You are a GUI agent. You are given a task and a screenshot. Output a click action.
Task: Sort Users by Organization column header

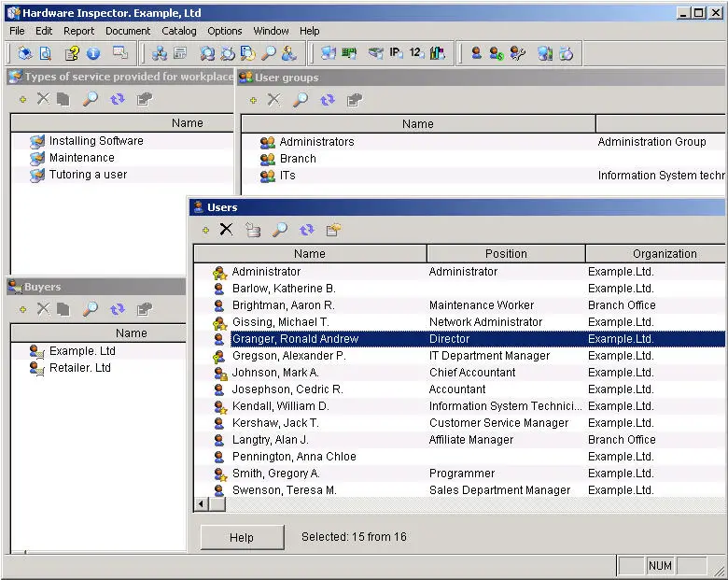click(655, 254)
